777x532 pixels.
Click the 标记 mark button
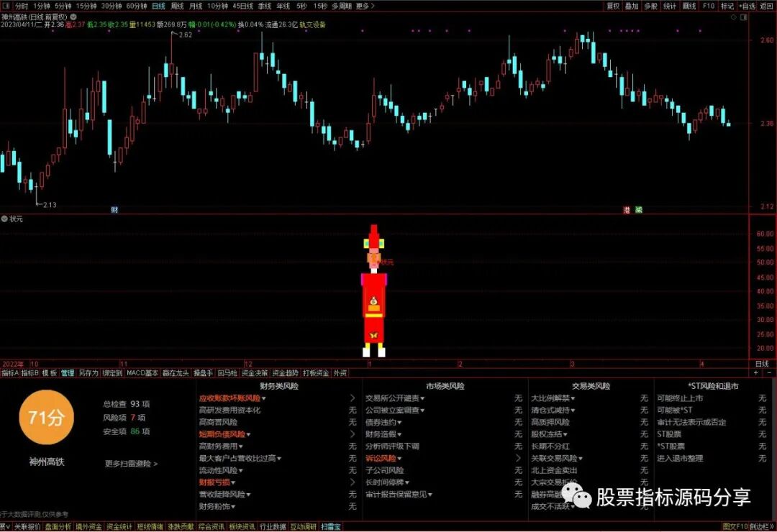pos(727,6)
